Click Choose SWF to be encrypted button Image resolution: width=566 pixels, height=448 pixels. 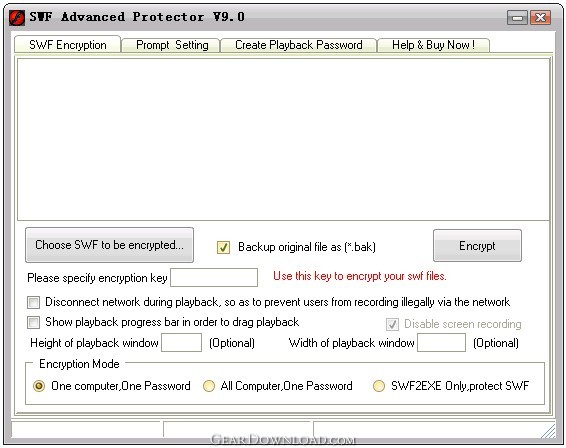tap(109, 245)
